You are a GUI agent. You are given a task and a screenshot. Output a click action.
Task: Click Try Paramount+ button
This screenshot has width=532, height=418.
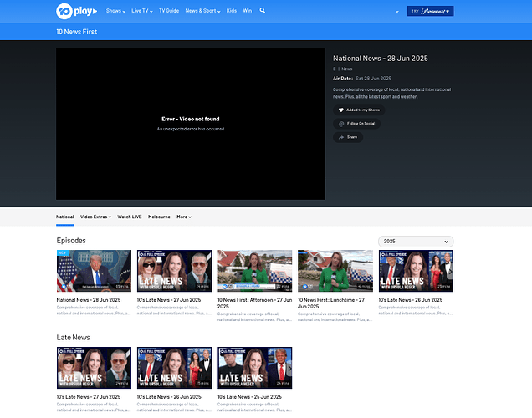[x=430, y=11]
